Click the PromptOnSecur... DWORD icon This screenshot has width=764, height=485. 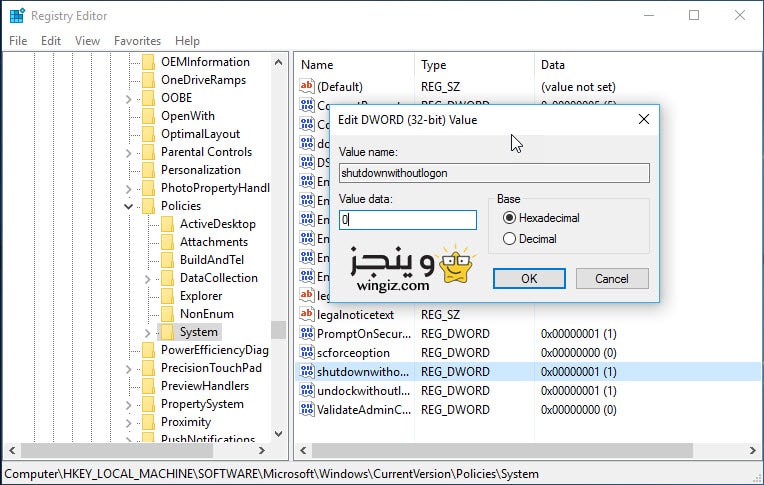pyautogui.click(x=307, y=334)
